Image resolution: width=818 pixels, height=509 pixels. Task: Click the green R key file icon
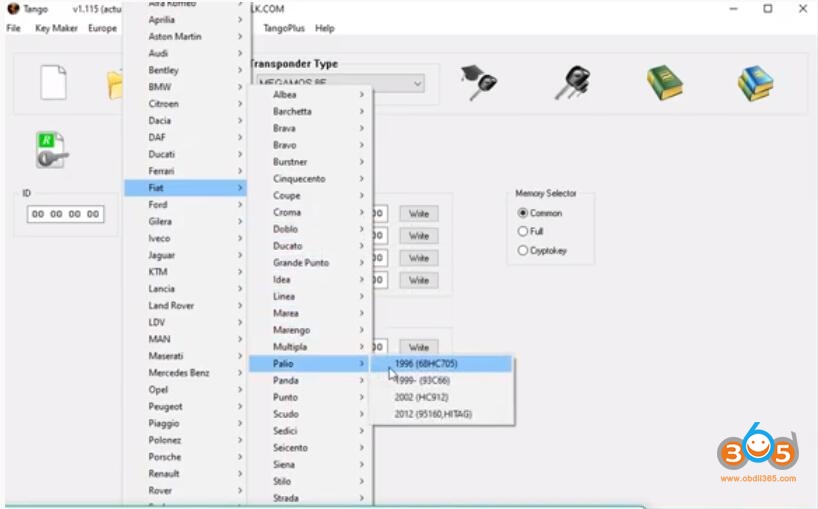pos(52,150)
